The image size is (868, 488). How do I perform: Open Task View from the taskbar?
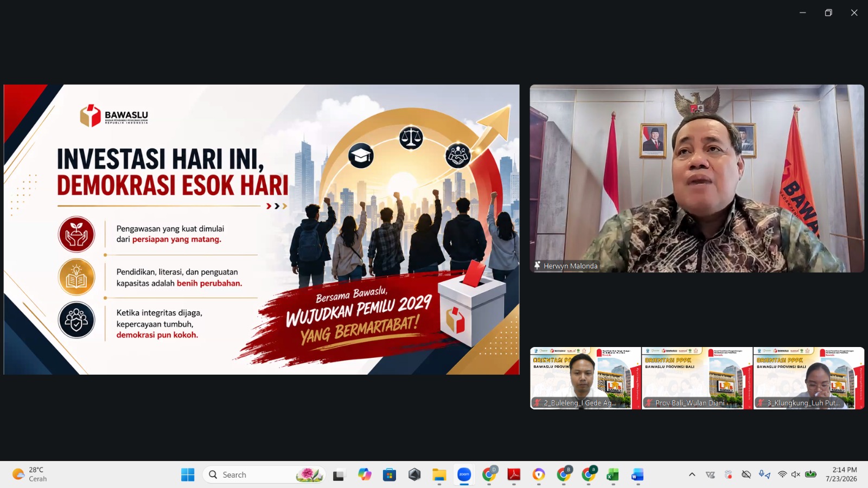pyautogui.click(x=339, y=475)
